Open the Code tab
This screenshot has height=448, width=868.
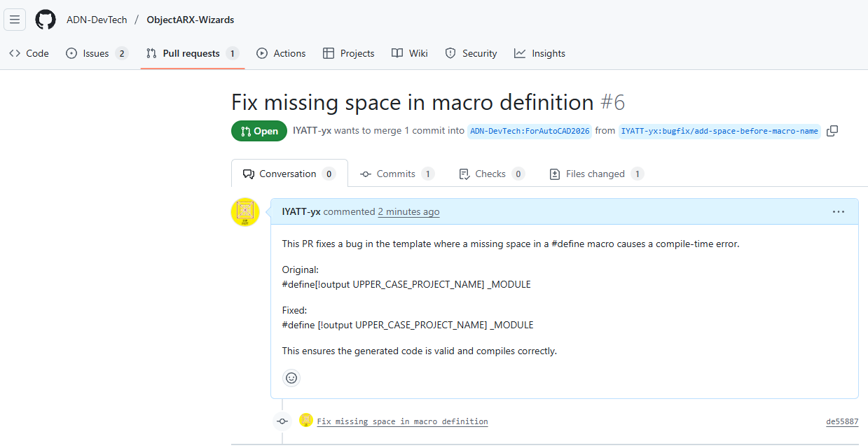click(x=29, y=53)
